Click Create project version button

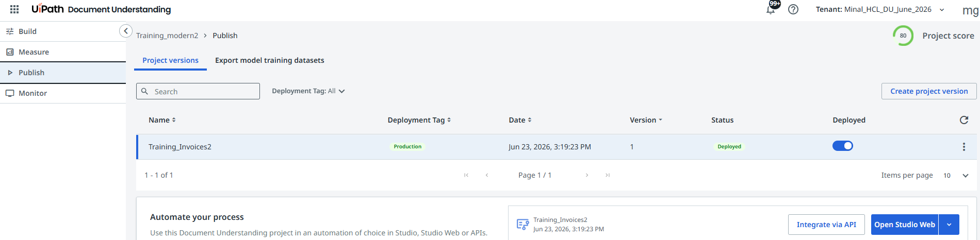pyautogui.click(x=929, y=91)
